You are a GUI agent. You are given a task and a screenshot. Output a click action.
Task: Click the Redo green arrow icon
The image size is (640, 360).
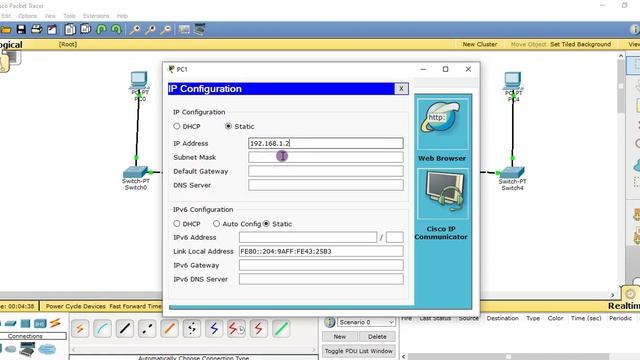116,29
